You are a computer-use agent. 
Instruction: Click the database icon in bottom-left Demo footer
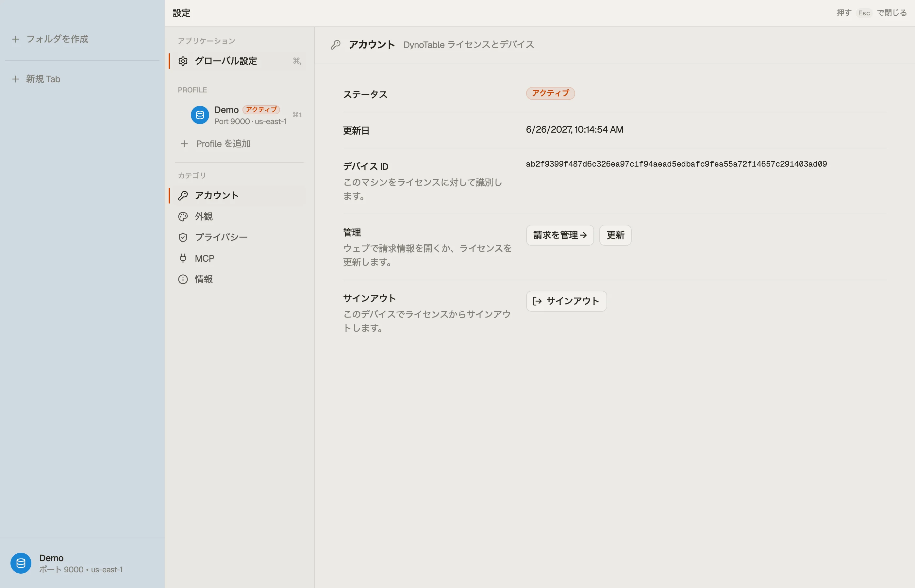tap(21, 563)
